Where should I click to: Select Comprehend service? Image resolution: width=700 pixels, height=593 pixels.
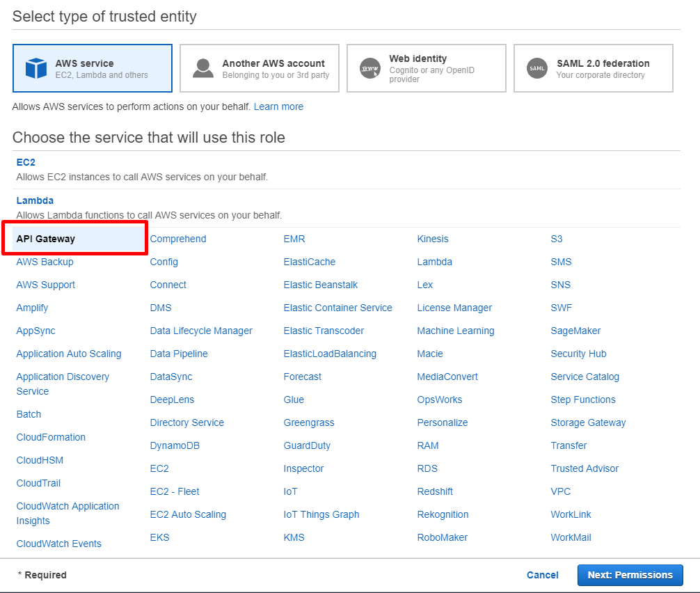(x=178, y=239)
